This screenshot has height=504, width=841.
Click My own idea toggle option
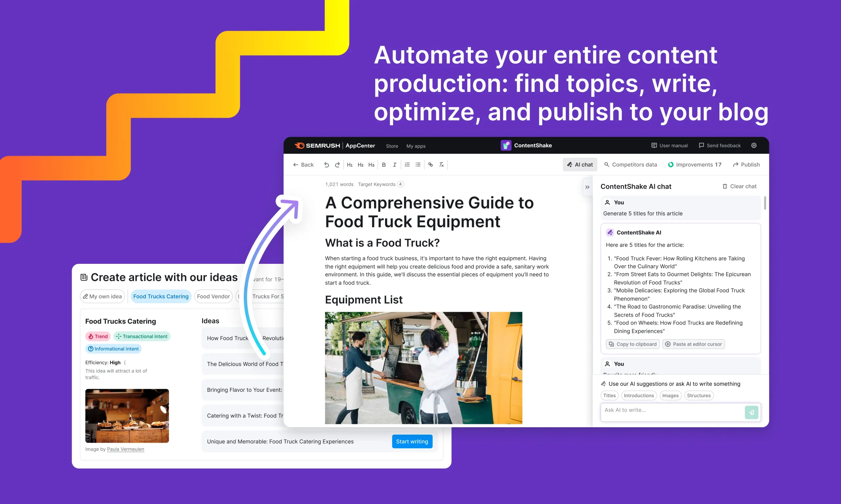click(103, 296)
